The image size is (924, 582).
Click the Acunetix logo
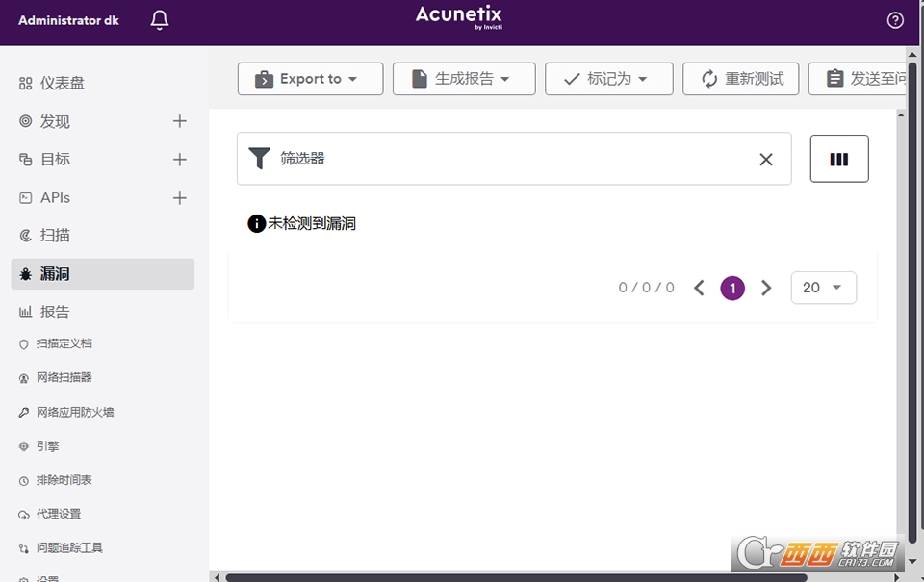458,17
